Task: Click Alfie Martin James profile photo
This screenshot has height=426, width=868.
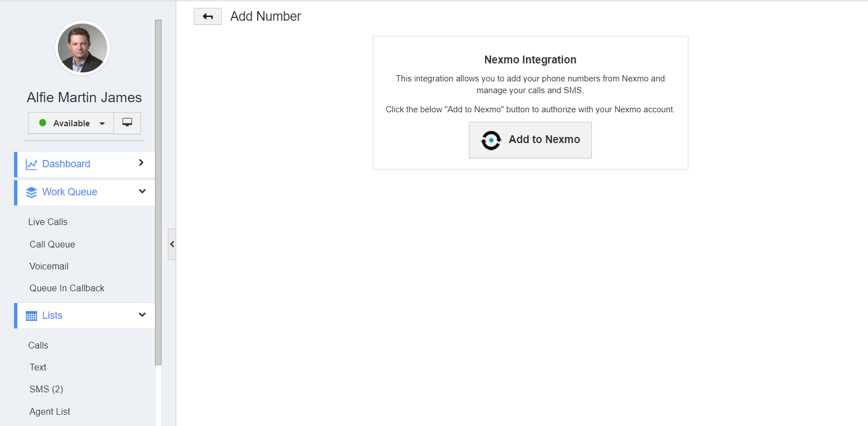Action: (x=83, y=48)
